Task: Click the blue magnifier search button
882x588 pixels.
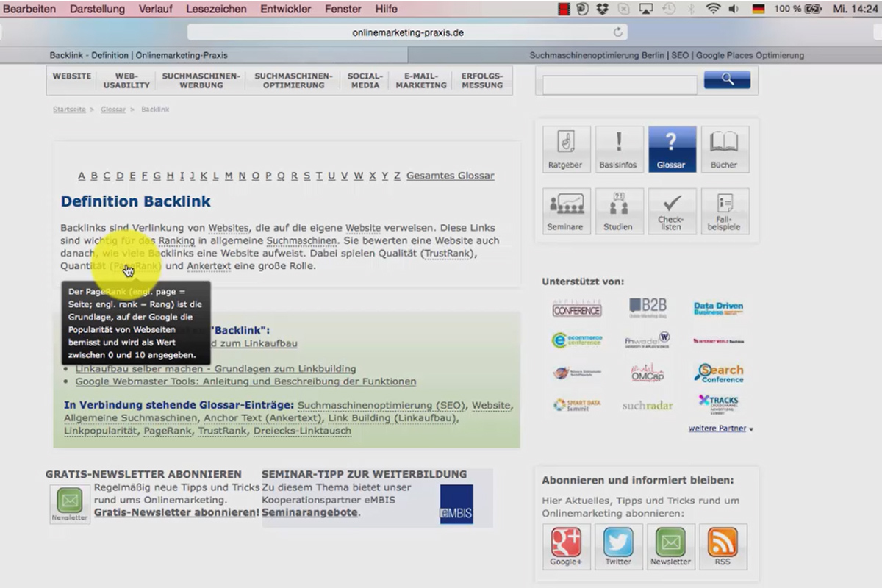Action: tap(727, 79)
